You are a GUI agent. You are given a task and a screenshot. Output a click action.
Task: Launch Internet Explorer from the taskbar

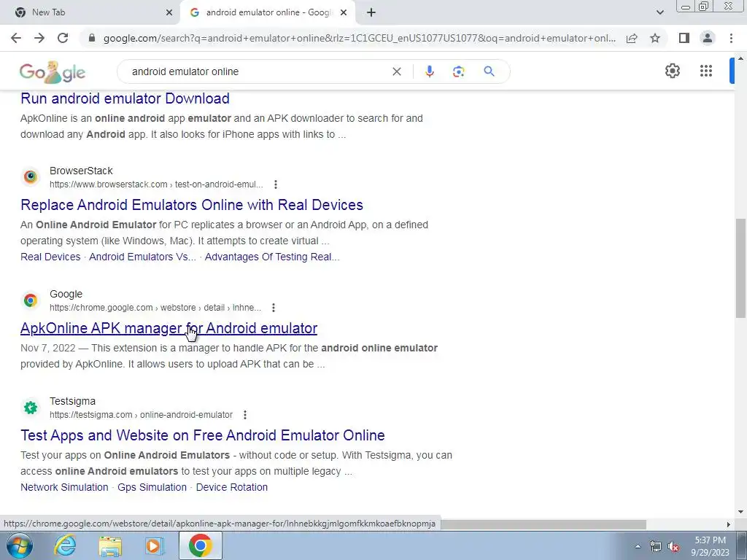point(65,545)
